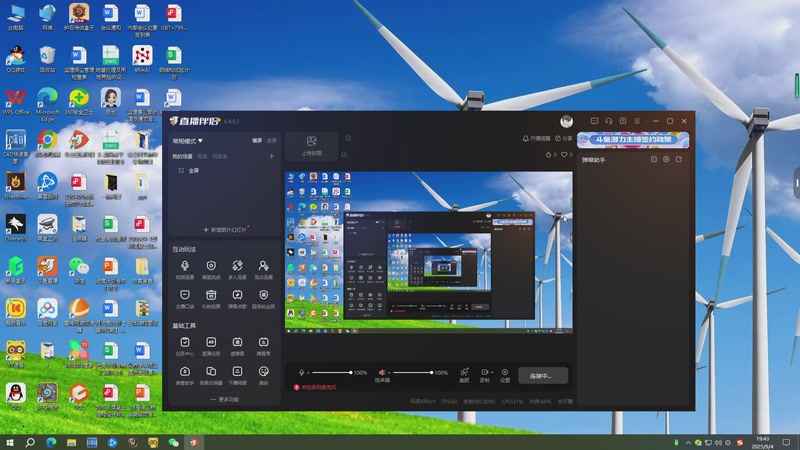Open the hamburger menu in title bar
This screenshot has width=800, height=450.
[637, 121]
